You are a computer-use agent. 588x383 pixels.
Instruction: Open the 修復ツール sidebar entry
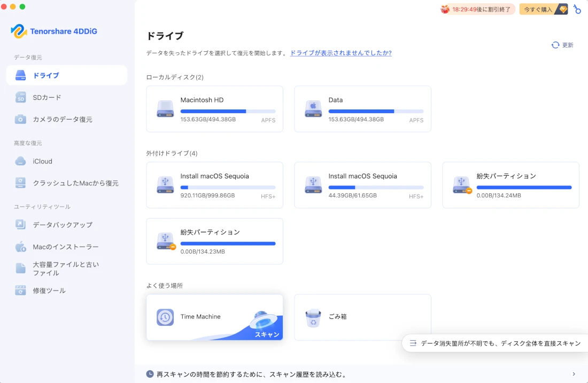pyautogui.click(x=67, y=291)
